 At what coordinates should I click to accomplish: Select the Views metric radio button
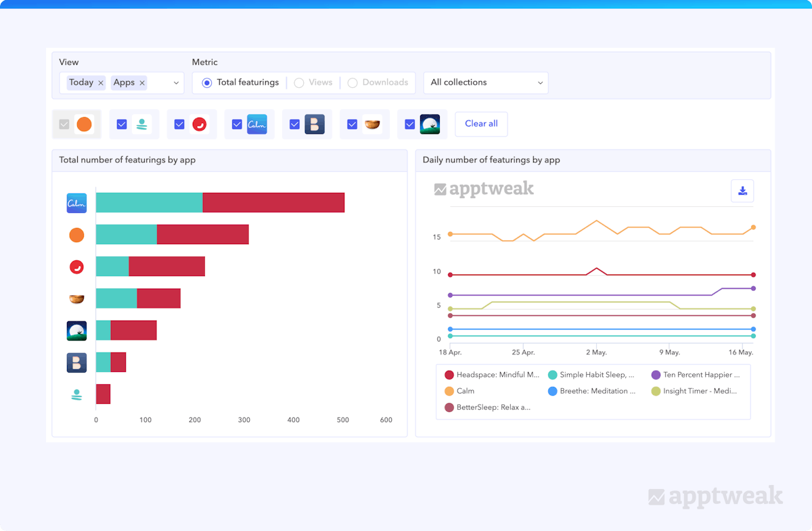[x=299, y=83]
